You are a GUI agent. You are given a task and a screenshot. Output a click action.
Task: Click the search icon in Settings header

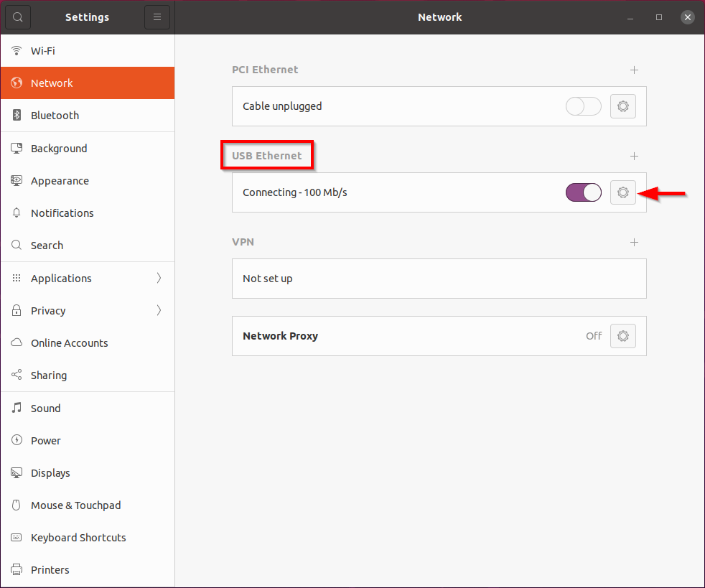pyautogui.click(x=18, y=17)
